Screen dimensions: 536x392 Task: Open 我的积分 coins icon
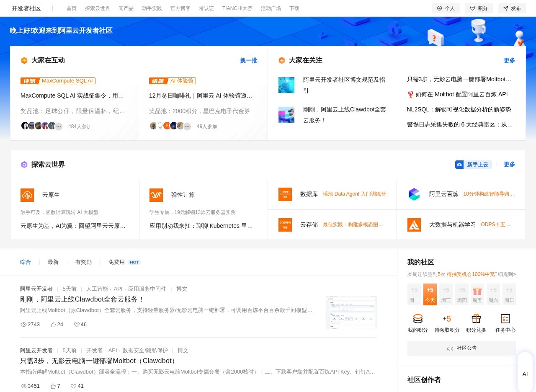point(417,318)
